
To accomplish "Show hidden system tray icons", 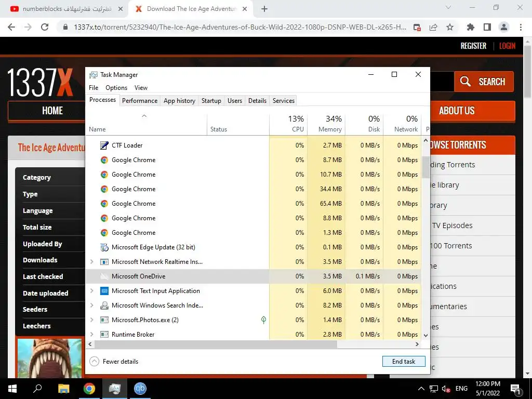I will point(421,389).
